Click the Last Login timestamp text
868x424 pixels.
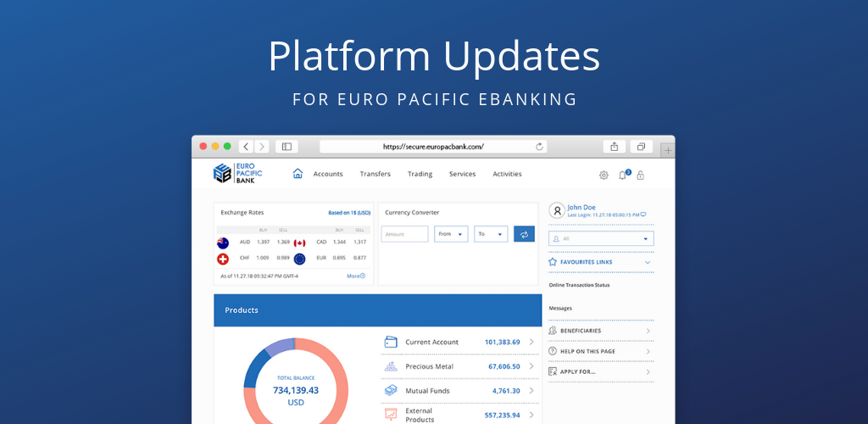pos(604,215)
